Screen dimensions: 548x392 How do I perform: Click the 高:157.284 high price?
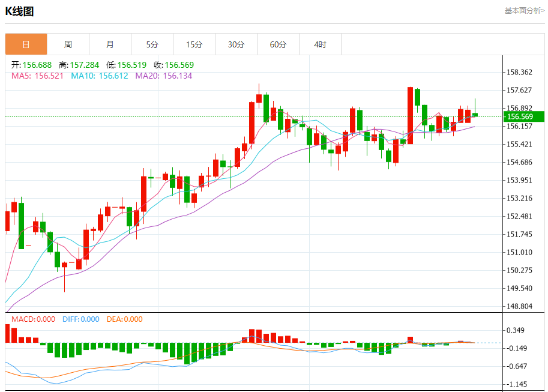click(79, 65)
